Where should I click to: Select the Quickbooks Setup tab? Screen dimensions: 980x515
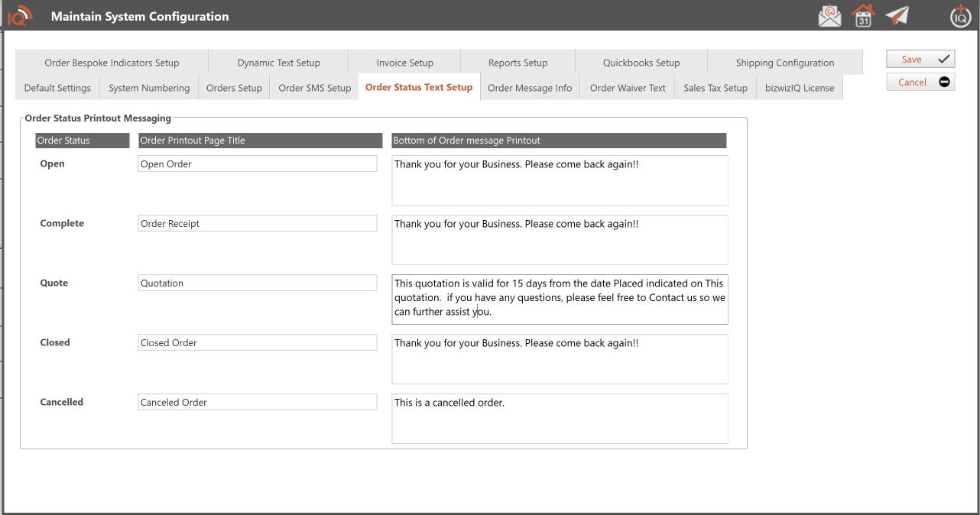click(641, 63)
